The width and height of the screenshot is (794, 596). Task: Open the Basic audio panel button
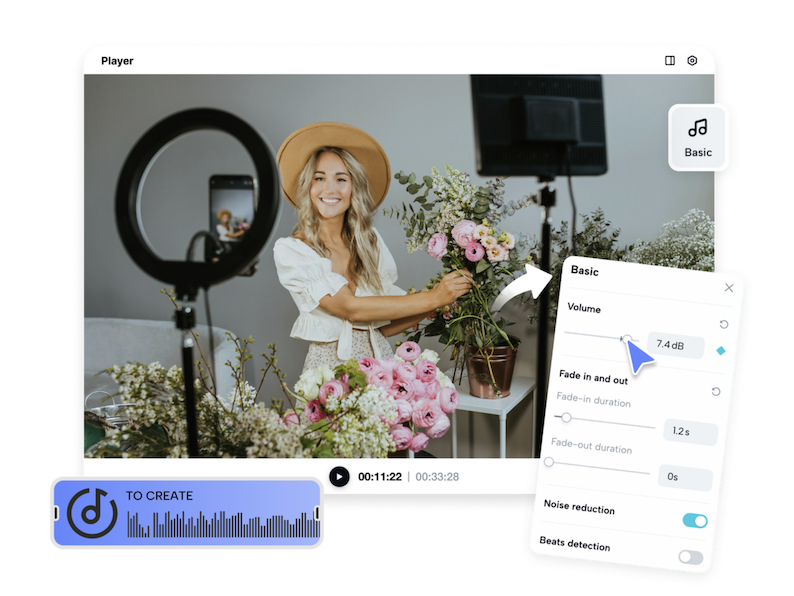coord(698,138)
